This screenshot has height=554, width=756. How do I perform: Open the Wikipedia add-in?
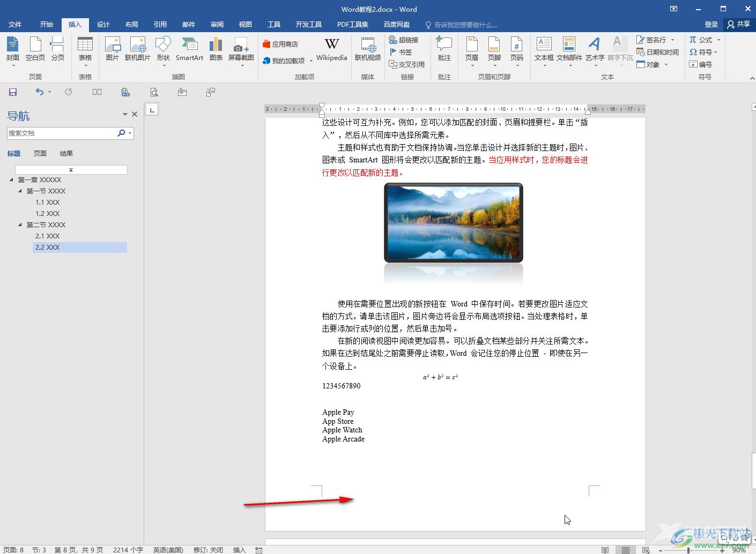point(332,50)
